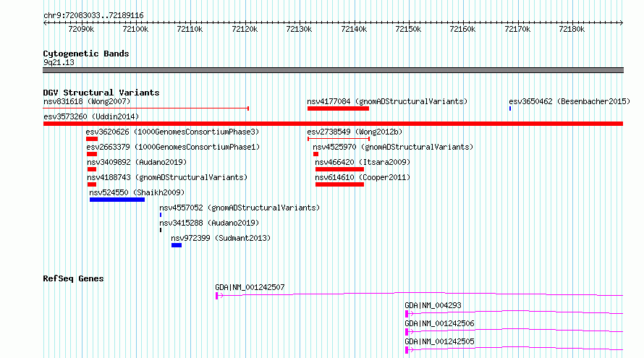Click the blue esv3650462 variant marker
This screenshot has width=644, height=358.
pos(510,108)
